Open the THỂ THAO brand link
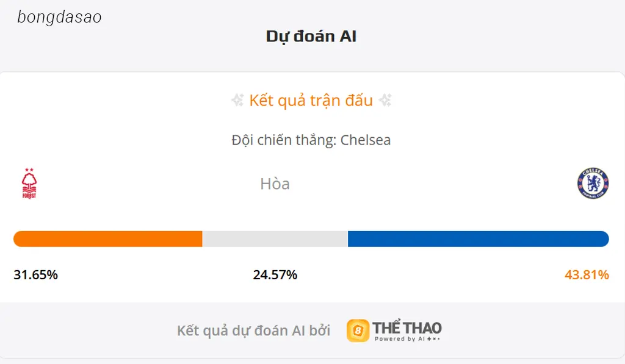 click(407, 327)
